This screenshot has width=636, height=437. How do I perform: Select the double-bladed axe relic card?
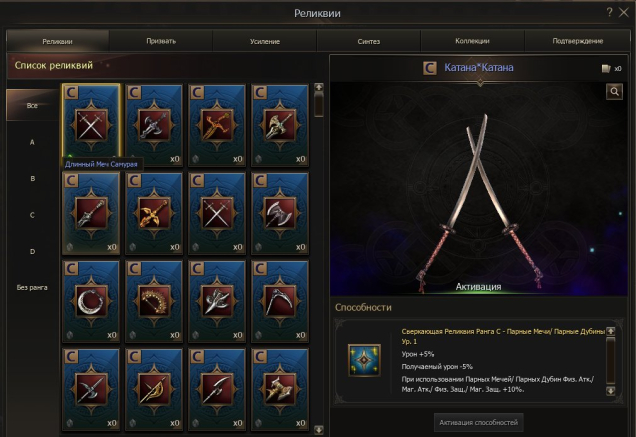click(280, 213)
